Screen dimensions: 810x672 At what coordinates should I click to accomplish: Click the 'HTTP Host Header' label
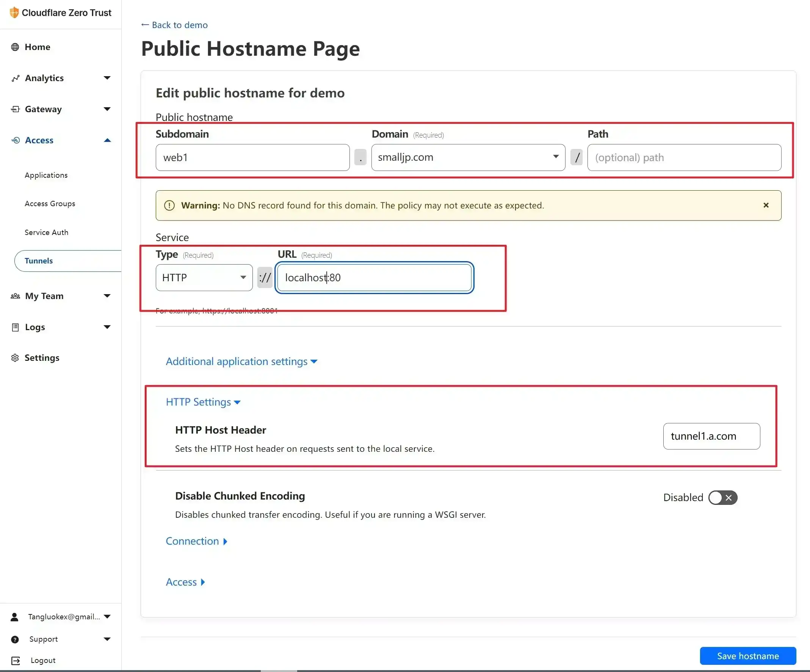[x=221, y=430]
